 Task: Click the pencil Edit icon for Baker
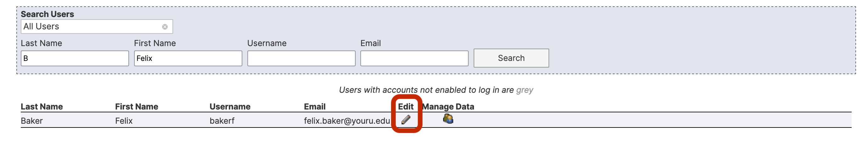click(406, 120)
